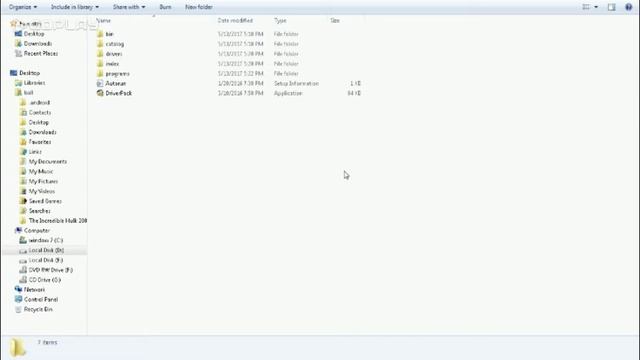Open Libraries in the navigation pane
This screenshot has width=640, height=360.
34,83
